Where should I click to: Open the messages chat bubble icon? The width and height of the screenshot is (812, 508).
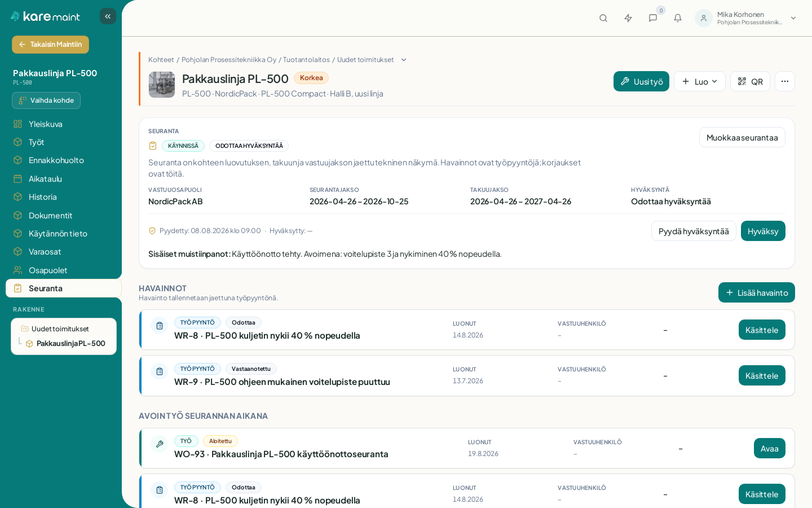[x=653, y=18]
